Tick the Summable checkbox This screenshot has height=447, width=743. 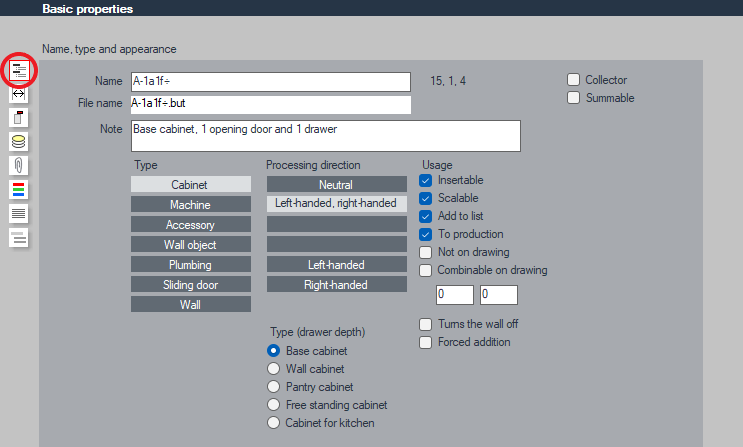click(x=573, y=98)
